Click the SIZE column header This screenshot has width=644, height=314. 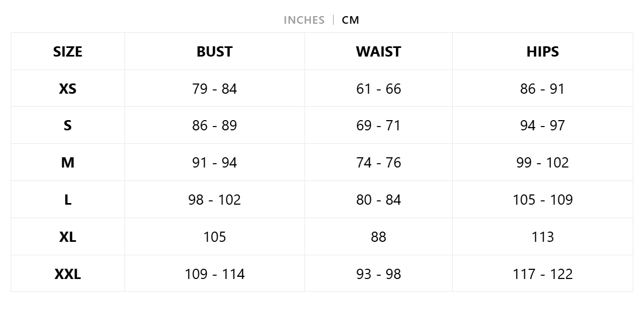click(68, 52)
